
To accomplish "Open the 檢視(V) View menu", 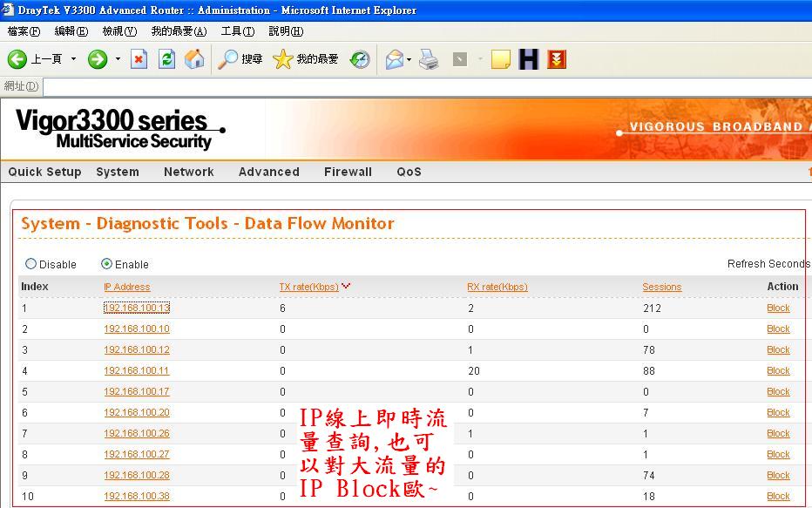I will click(119, 31).
